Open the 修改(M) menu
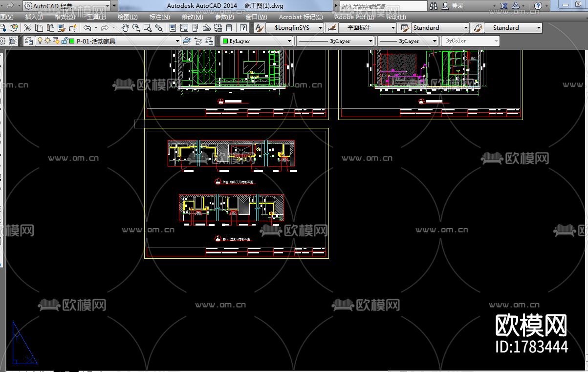The width and height of the screenshot is (588, 372). pyautogui.click(x=192, y=17)
